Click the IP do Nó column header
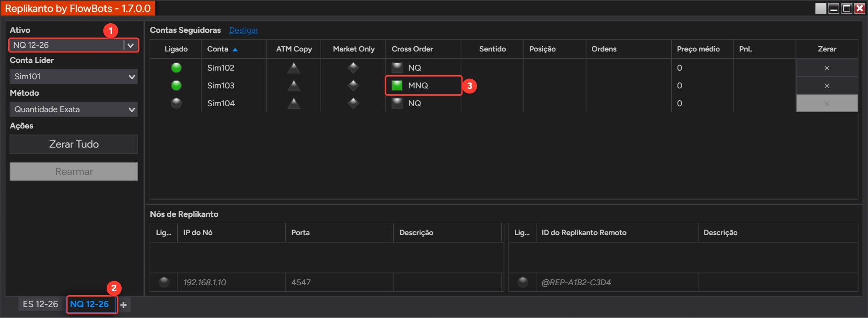 [x=231, y=233]
